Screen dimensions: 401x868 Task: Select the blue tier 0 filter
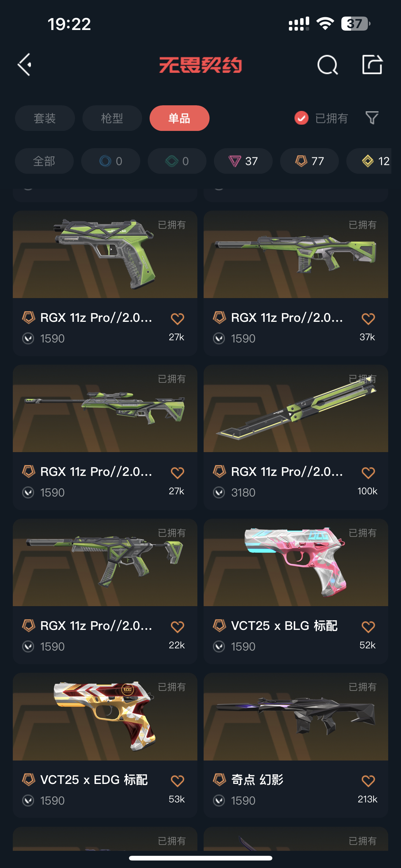pos(111,161)
